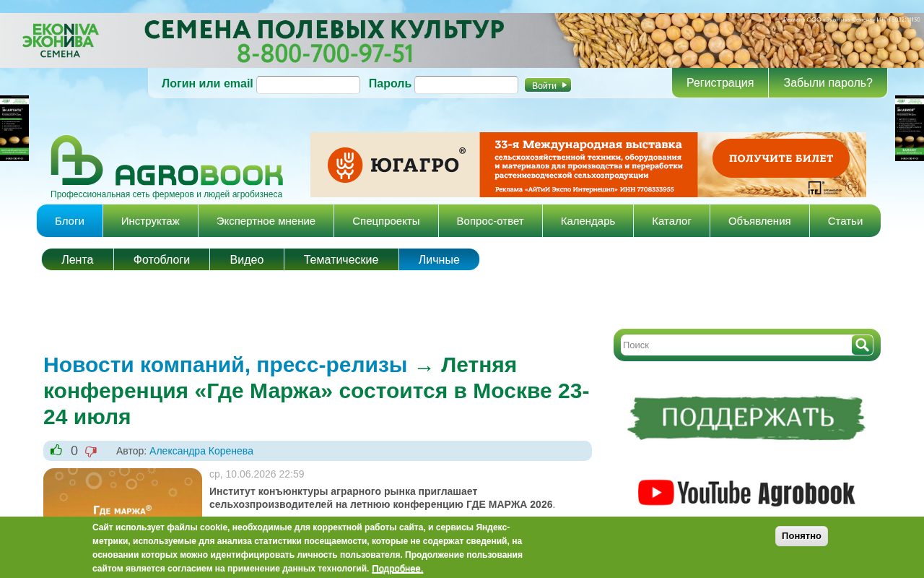Open the Каталог menu item
Viewport: 924px width, 578px height.
tap(672, 221)
